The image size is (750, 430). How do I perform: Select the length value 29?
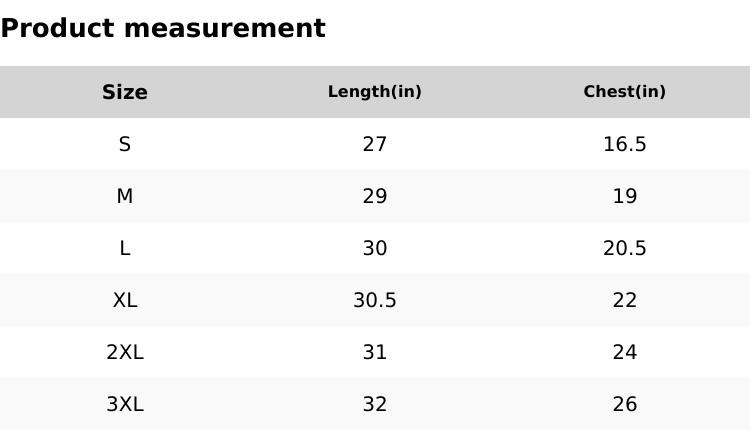375,196
